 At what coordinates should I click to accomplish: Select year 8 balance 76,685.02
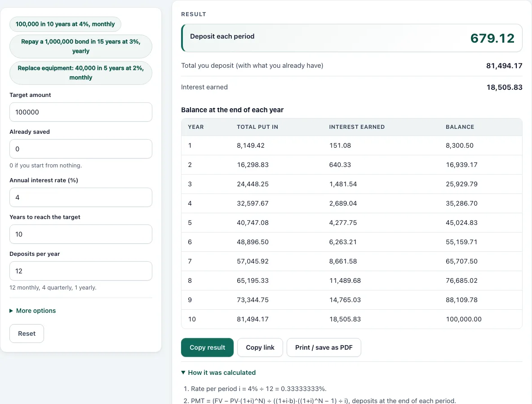461,281
